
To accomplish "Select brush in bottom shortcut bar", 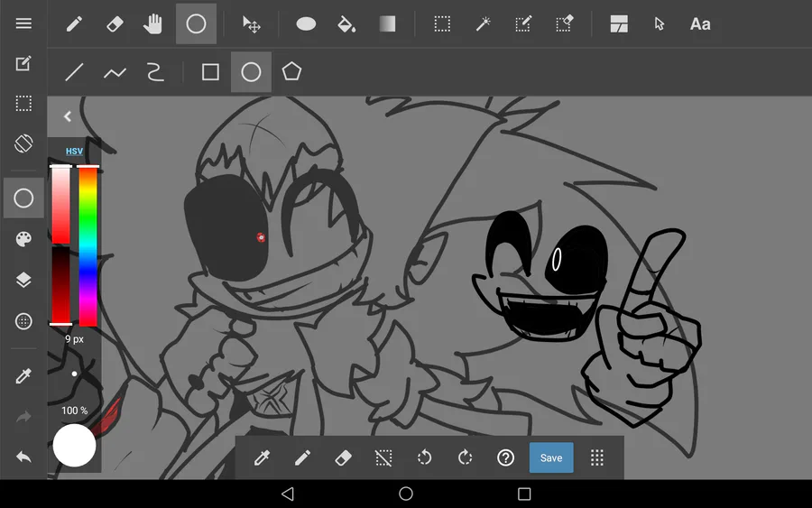I will click(x=302, y=457).
